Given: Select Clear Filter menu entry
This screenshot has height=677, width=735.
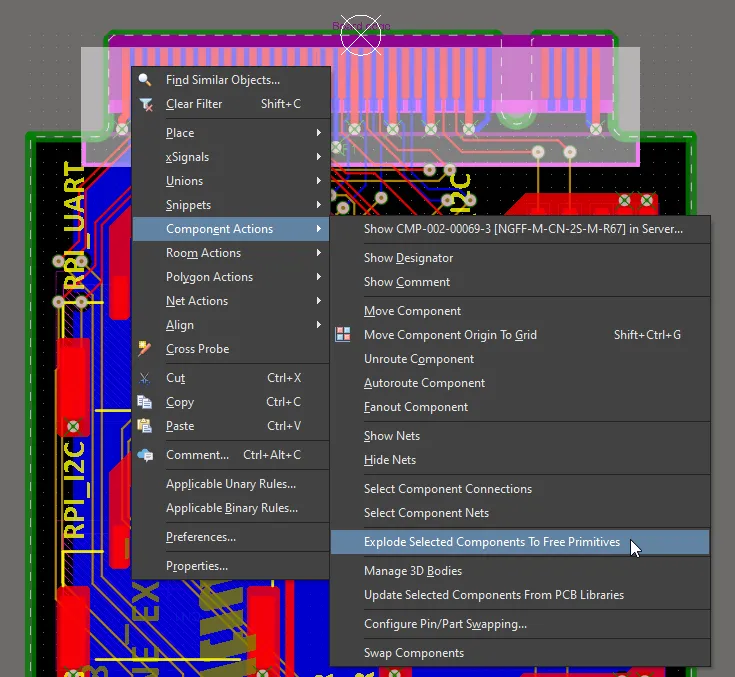Looking at the screenshot, I should point(231,104).
